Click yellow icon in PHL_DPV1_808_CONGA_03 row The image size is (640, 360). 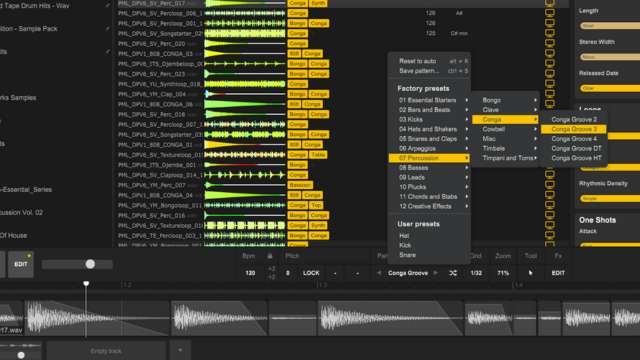tap(550, 53)
